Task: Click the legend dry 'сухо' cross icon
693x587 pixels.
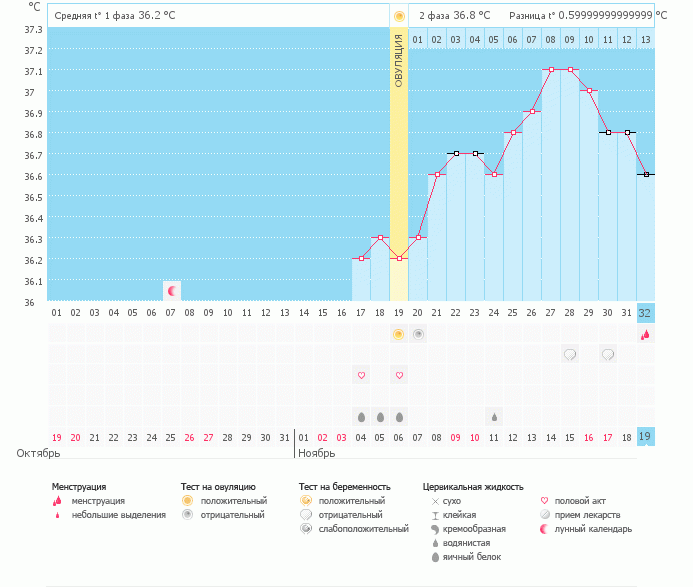Action: tap(435, 501)
